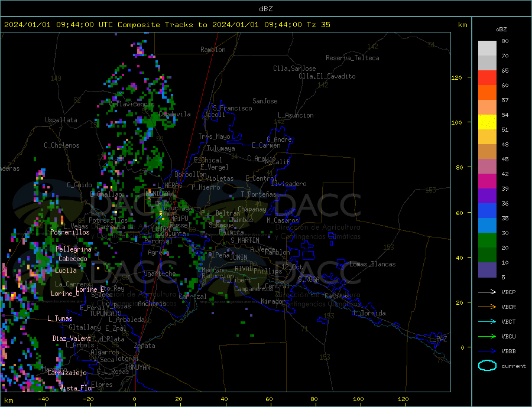Click the Clla.El_Cavadito map label
Image resolution: width=532 pixels, height=407 pixels.
pyautogui.click(x=327, y=76)
